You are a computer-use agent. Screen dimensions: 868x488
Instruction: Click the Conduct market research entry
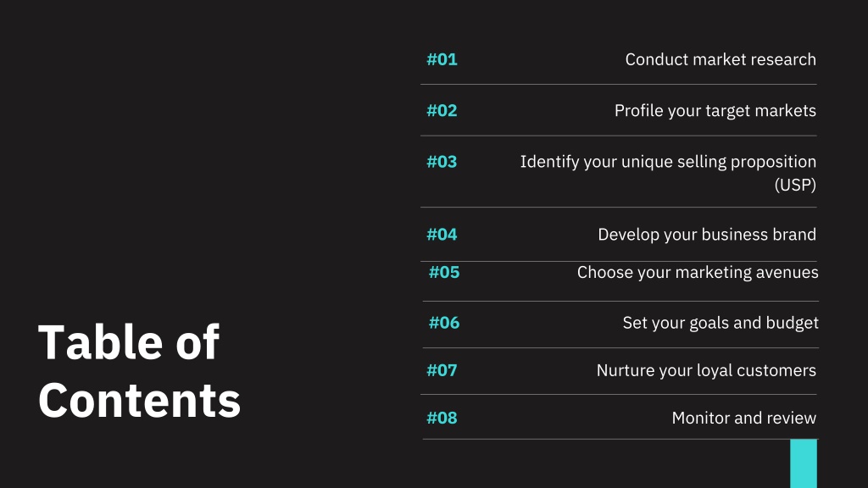tap(721, 59)
